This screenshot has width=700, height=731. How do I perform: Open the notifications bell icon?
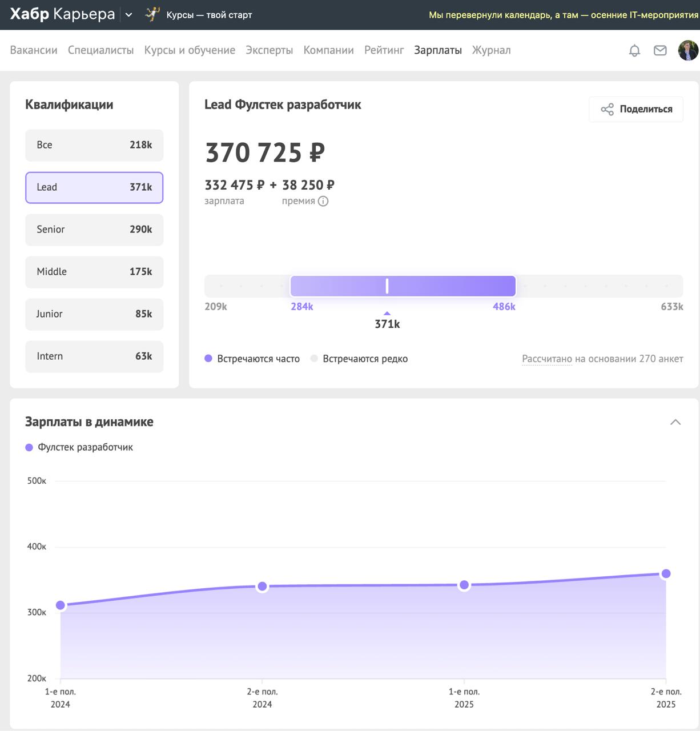point(634,51)
